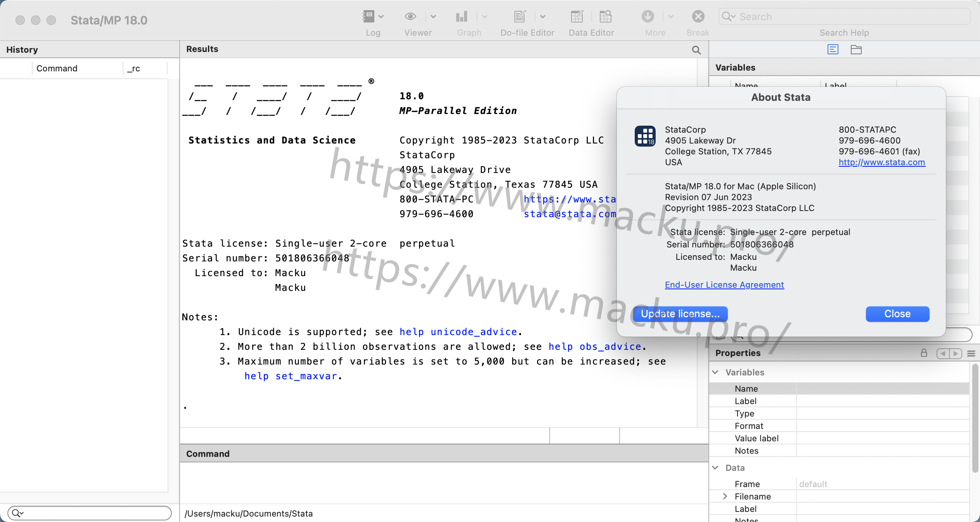Click the Graph bar chart icon

[462, 16]
